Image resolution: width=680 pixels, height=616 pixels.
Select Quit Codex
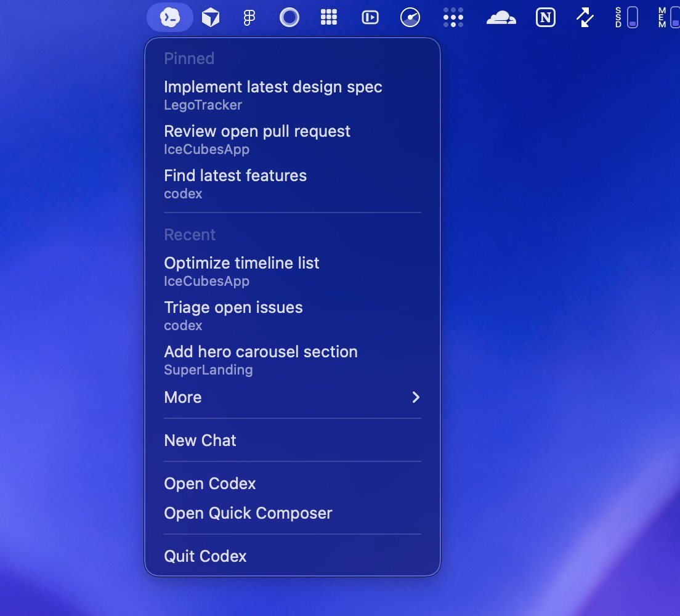[x=293, y=556]
